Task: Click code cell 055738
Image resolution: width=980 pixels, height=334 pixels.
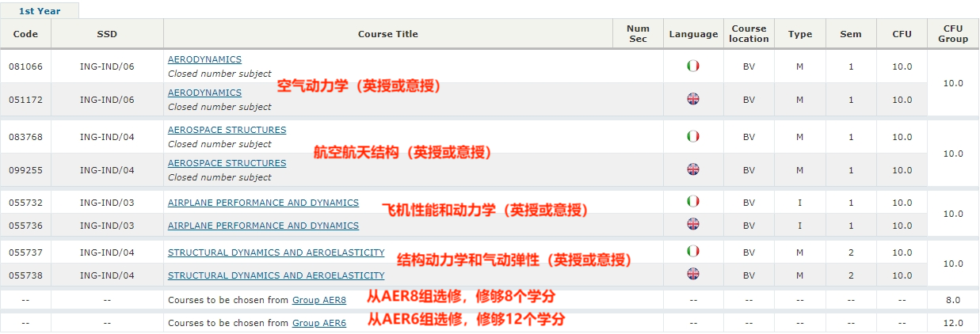Action: (x=25, y=275)
